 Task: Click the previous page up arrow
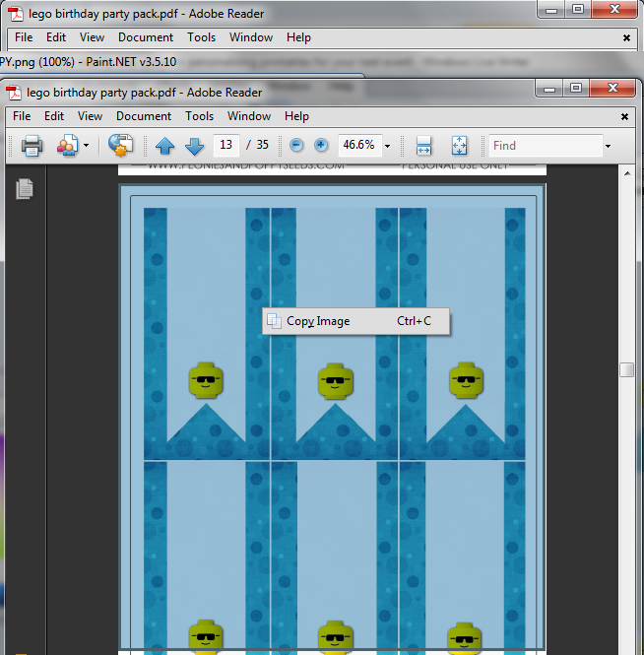point(164,146)
